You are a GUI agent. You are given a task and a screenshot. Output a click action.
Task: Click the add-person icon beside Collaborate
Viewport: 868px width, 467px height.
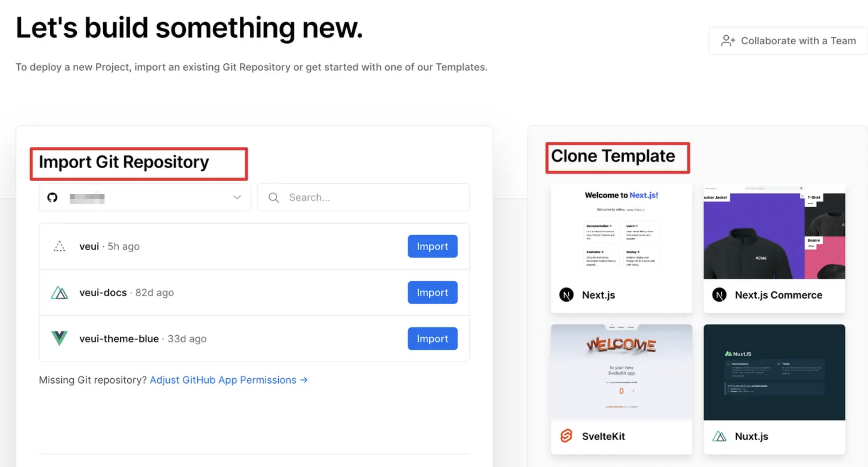pos(728,41)
